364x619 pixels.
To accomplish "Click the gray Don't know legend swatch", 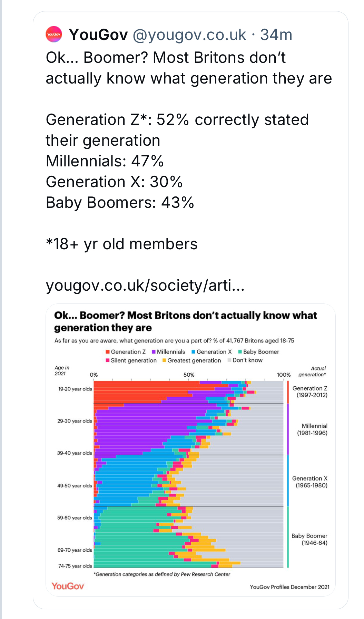I will (x=229, y=360).
